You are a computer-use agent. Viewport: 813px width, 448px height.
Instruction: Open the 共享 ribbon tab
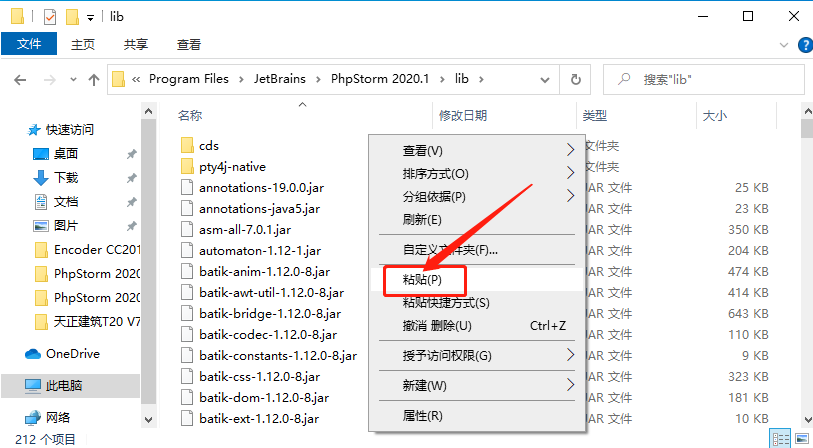pos(136,45)
